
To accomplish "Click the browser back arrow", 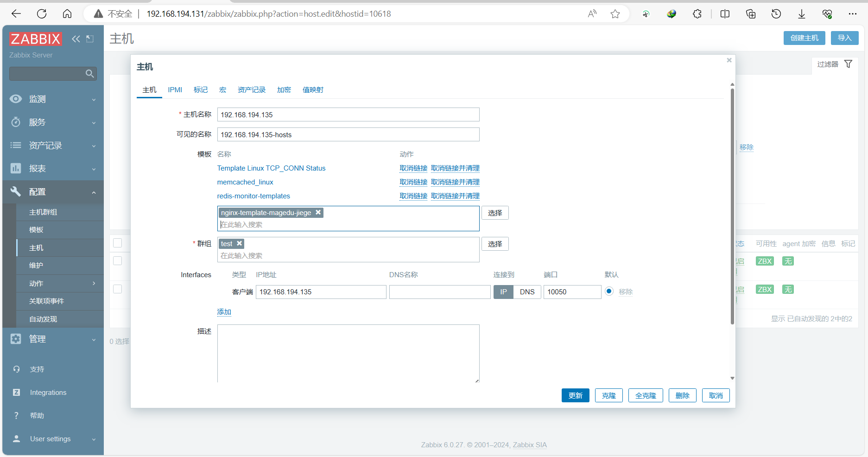I will tap(16, 14).
